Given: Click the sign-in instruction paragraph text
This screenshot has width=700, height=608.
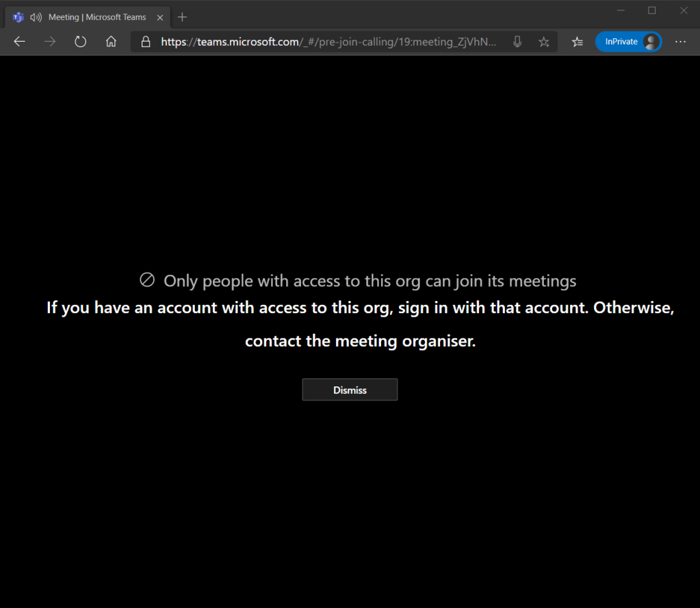Looking at the screenshot, I should pyautogui.click(x=360, y=323).
